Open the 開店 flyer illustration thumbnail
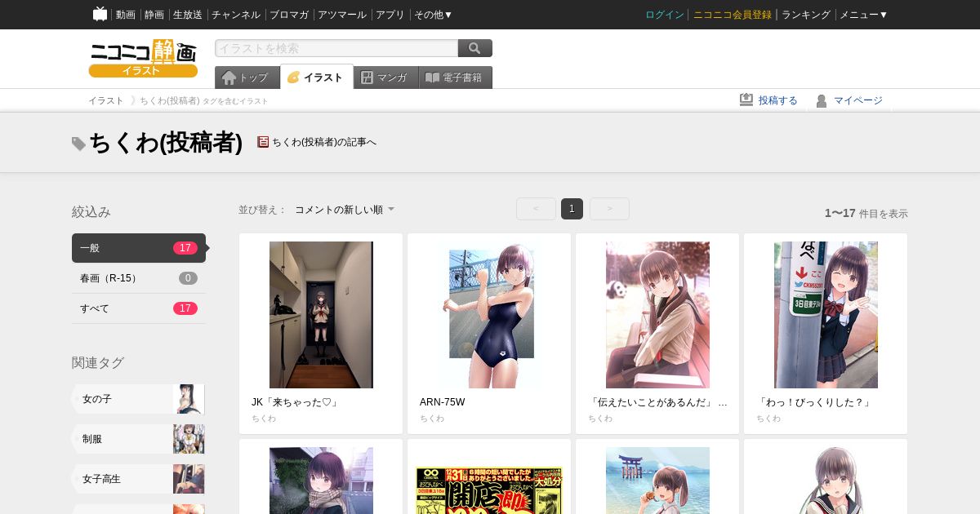The width and height of the screenshot is (980, 514). tap(489, 490)
